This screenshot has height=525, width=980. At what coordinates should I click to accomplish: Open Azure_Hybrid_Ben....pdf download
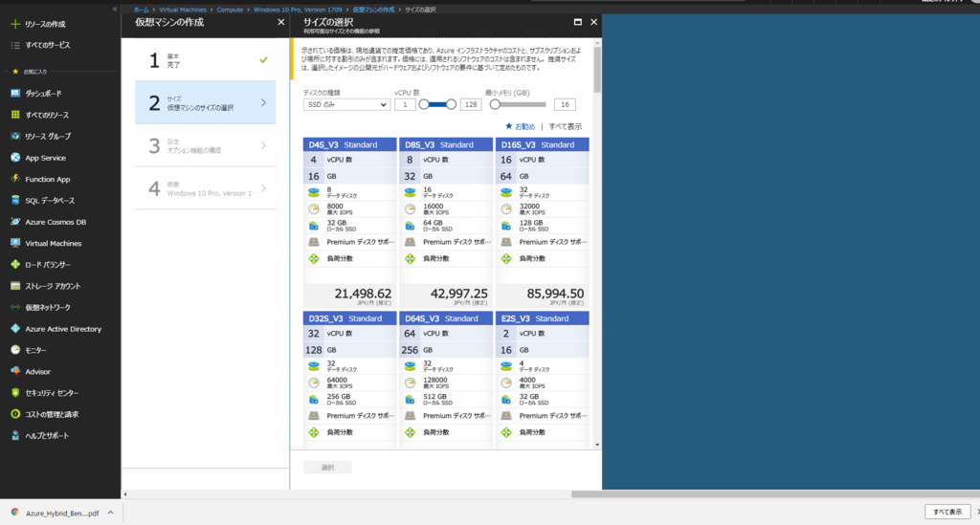[62, 514]
